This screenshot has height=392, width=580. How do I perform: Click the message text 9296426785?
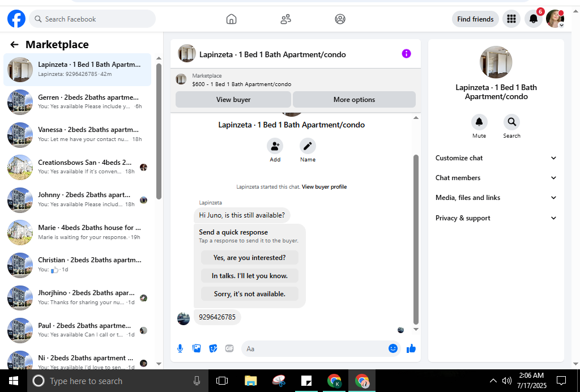tap(217, 317)
